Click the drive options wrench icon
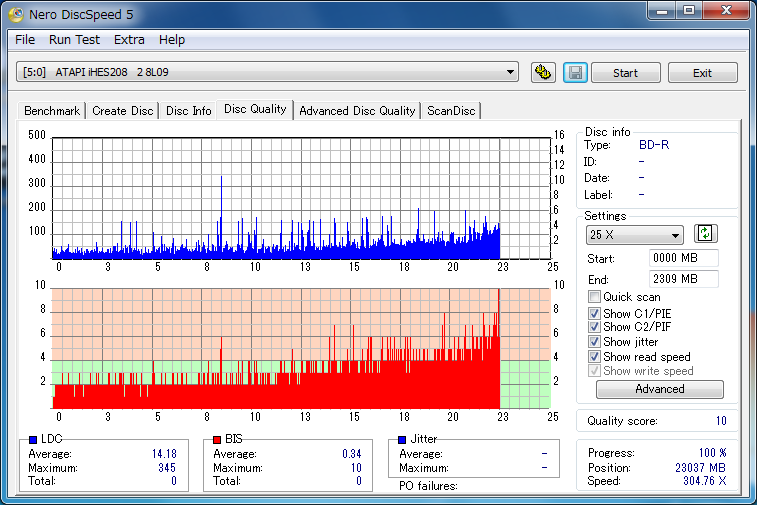Screen dimensions: 757x505 tap(543, 73)
